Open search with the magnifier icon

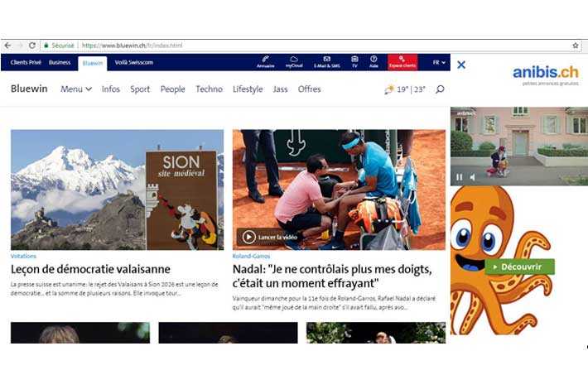pyautogui.click(x=440, y=89)
